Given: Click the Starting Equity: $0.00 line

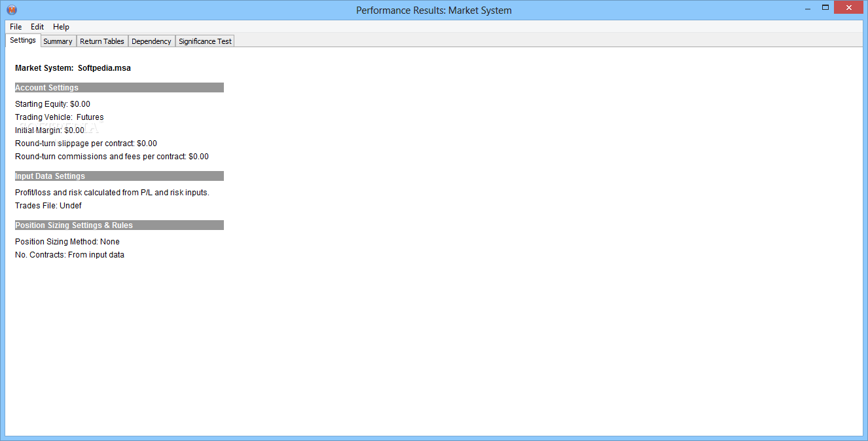Looking at the screenshot, I should point(52,104).
